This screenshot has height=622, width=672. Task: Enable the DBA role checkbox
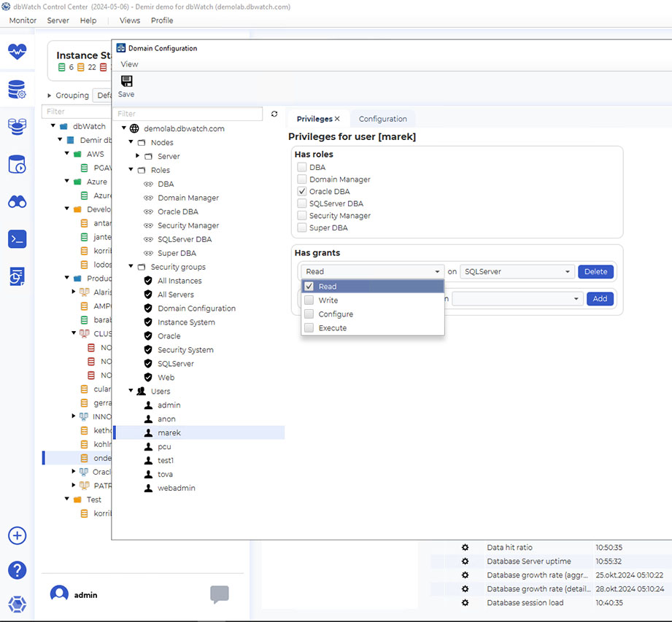click(x=302, y=167)
